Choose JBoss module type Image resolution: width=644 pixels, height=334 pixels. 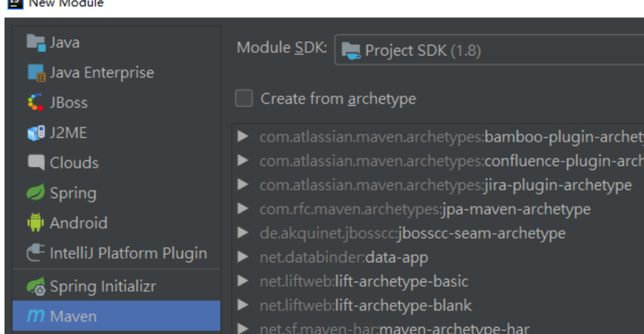(116, 103)
